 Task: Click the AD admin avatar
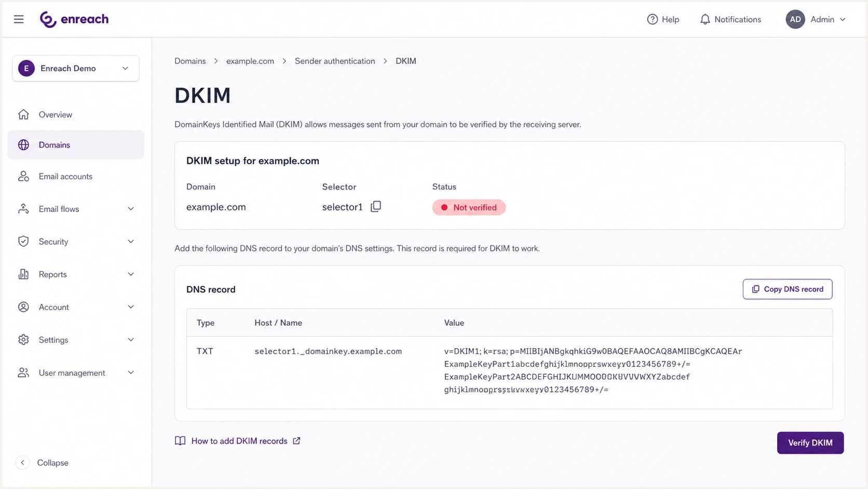coord(795,19)
